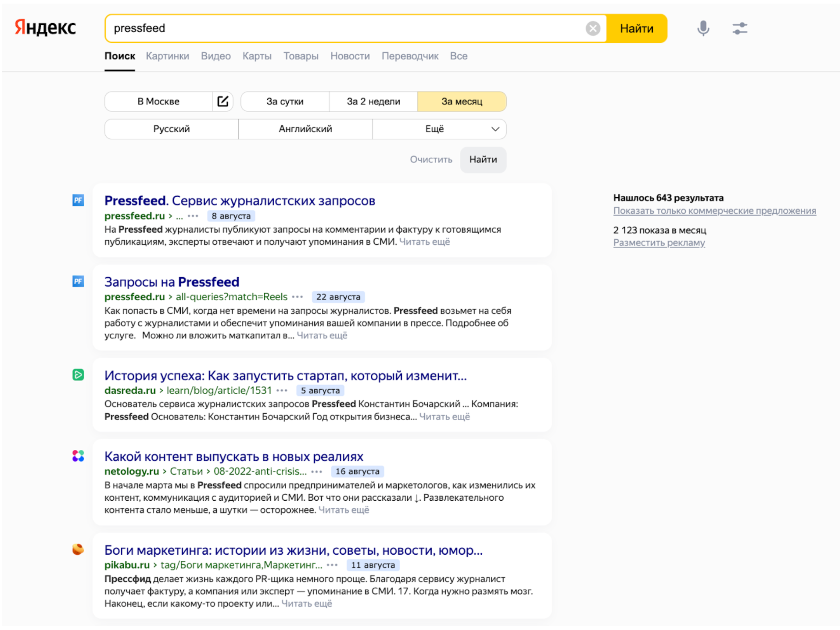Click Читать ещё in the pikabu.ru snippet
Image resolution: width=840 pixels, height=630 pixels.
click(x=307, y=603)
